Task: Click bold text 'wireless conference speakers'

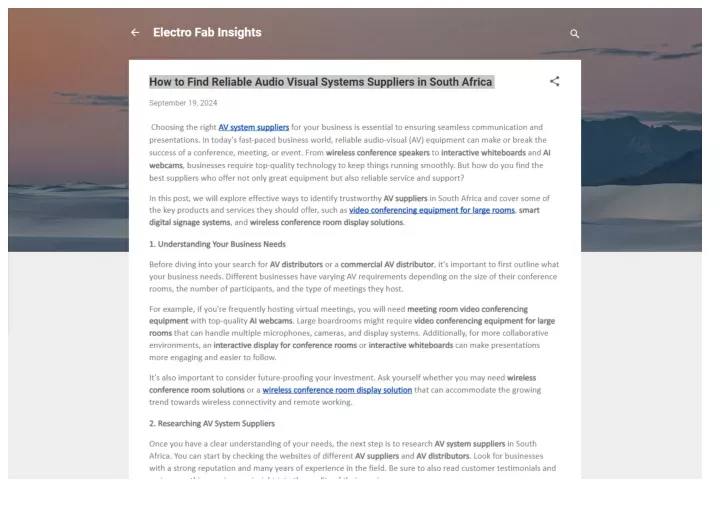Action: 377,153
